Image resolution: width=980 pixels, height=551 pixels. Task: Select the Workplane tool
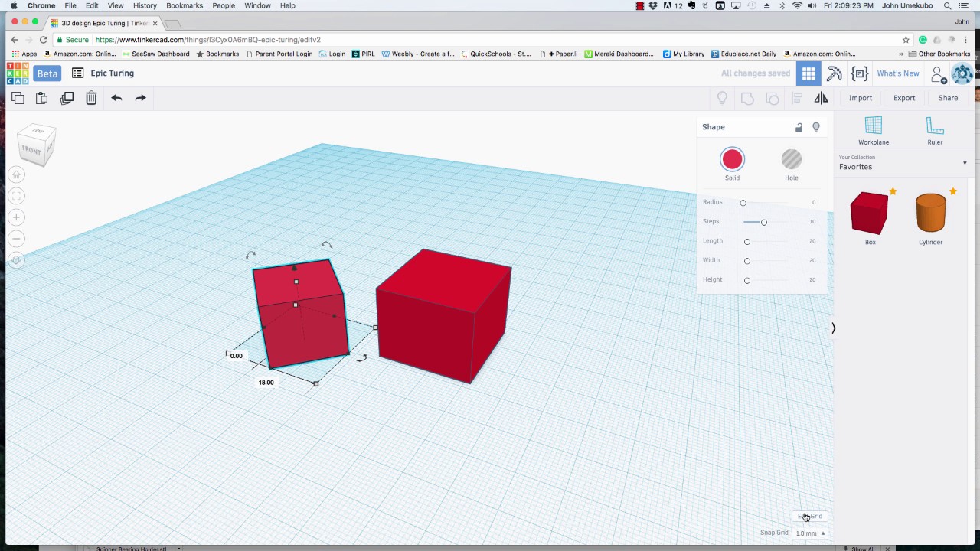[x=874, y=131]
